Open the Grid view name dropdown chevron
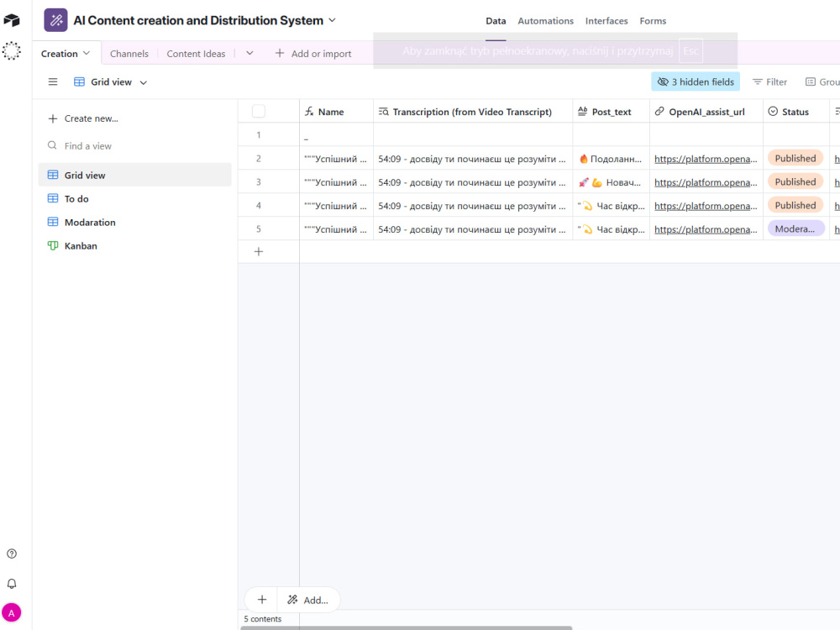 143,82
